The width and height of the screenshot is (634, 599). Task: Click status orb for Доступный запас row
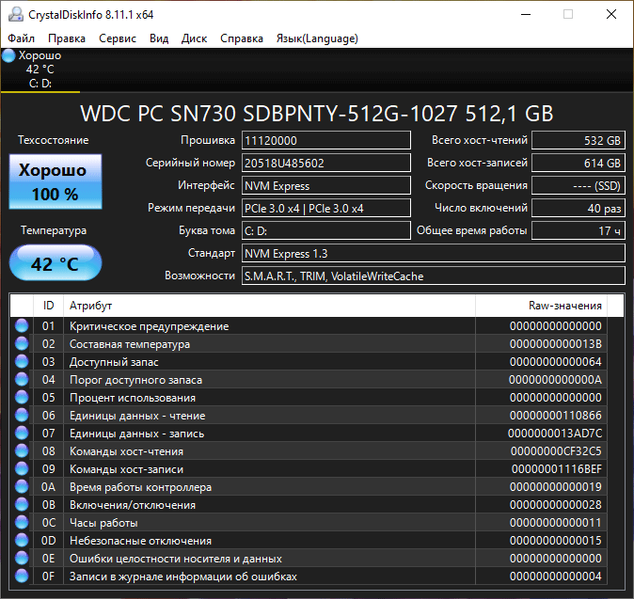click(22, 362)
